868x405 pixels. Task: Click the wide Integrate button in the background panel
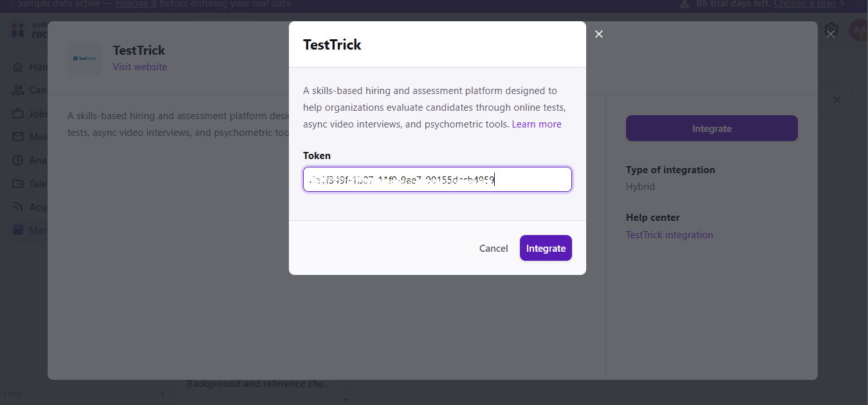(x=712, y=128)
